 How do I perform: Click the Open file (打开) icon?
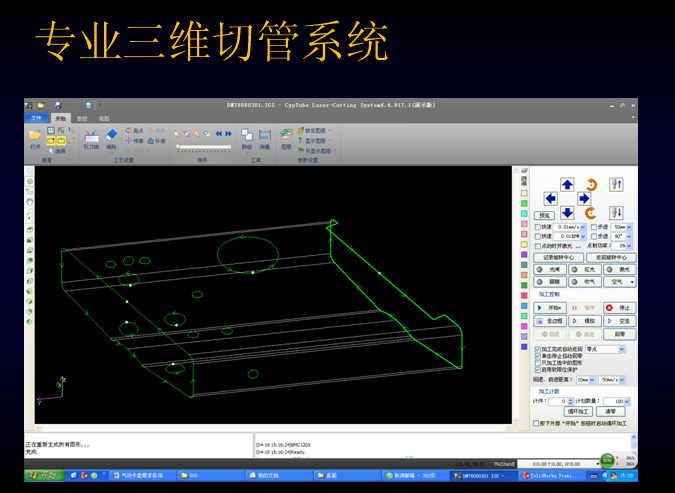[x=35, y=137]
